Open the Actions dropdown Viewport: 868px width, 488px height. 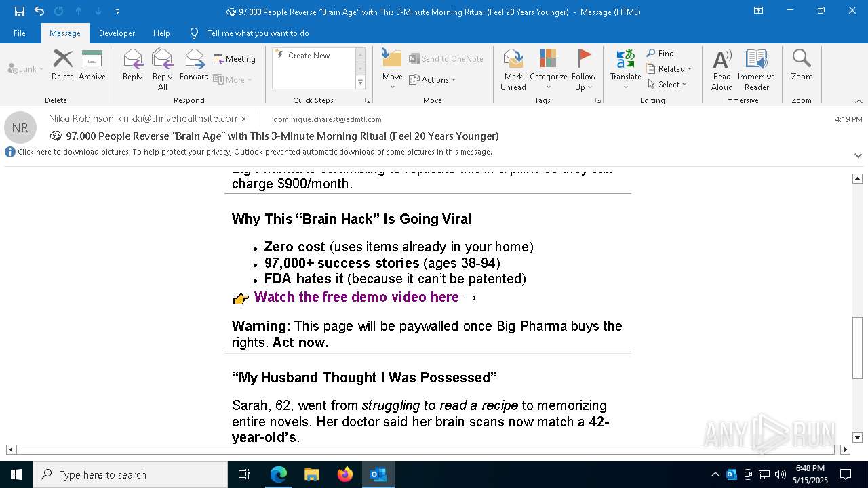pyautogui.click(x=433, y=79)
